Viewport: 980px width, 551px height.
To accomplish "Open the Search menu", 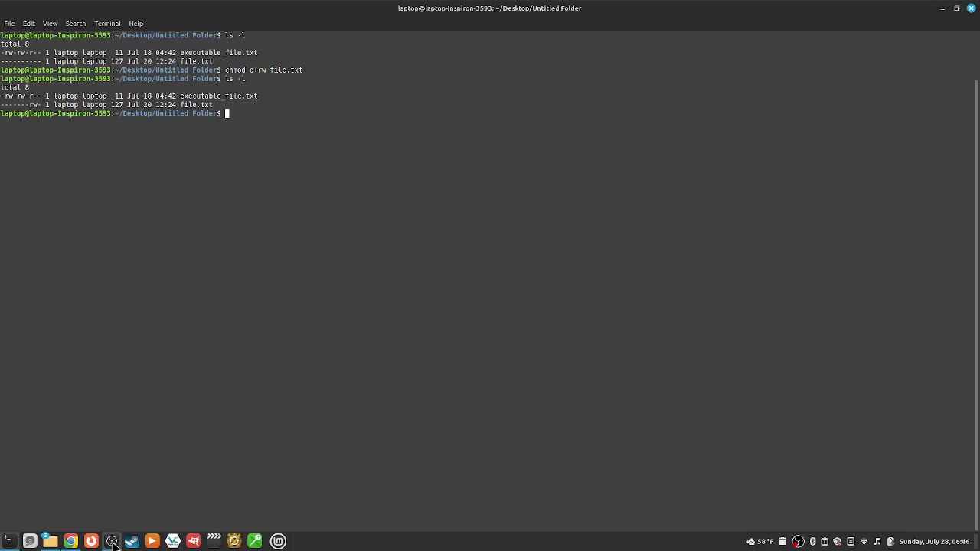I will pyautogui.click(x=75, y=24).
